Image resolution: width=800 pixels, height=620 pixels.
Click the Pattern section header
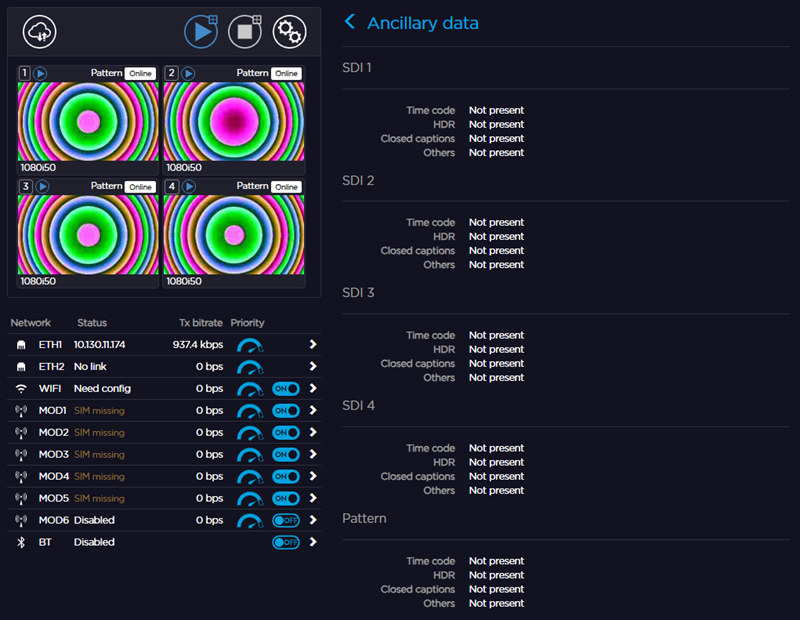click(x=365, y=518)
